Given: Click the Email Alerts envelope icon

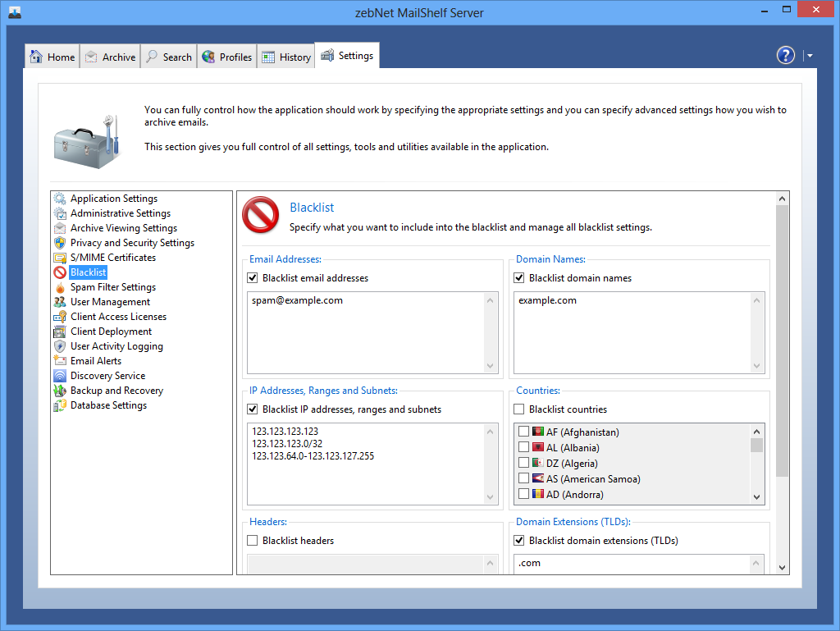Looking at the screenshot, I should [60, 361].
